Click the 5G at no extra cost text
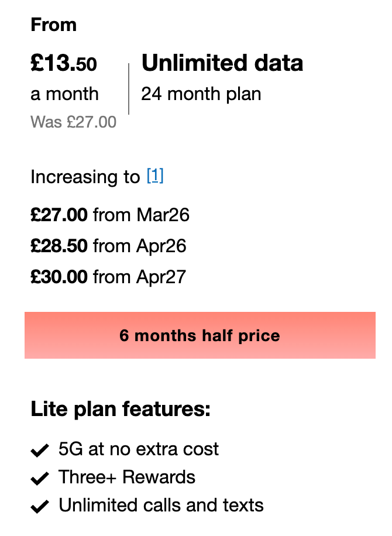The image size is (392, 536). 139,449
